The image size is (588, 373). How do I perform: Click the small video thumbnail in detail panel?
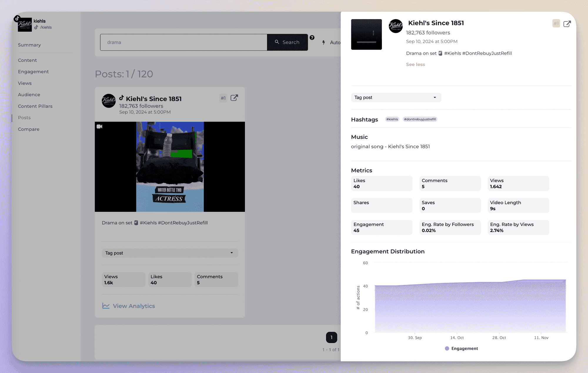click(x=366, y=34)
